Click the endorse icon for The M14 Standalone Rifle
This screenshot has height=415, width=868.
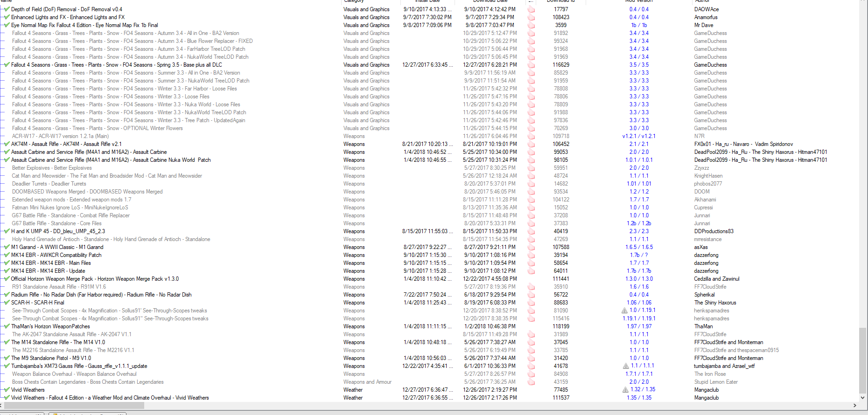531,342
